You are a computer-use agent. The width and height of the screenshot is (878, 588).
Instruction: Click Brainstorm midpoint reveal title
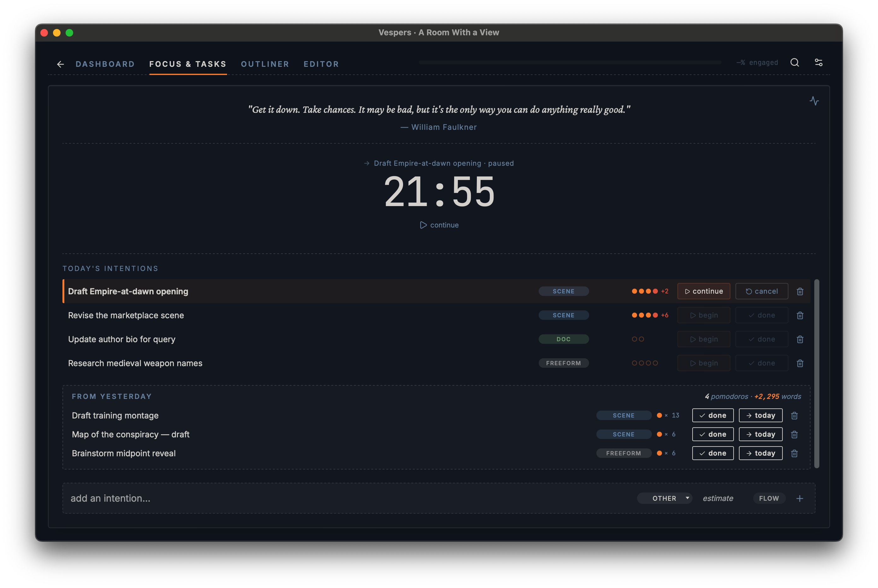click(x=123, y=453)
